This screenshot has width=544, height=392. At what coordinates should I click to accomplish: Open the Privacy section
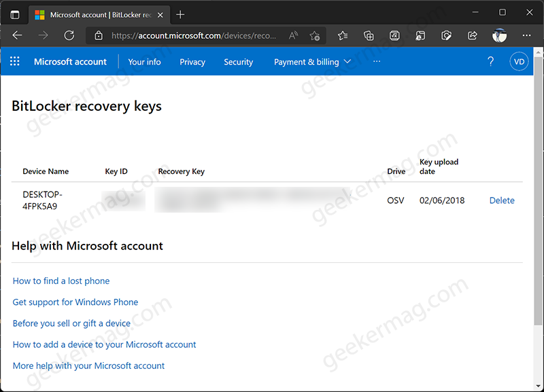[192, 62]
